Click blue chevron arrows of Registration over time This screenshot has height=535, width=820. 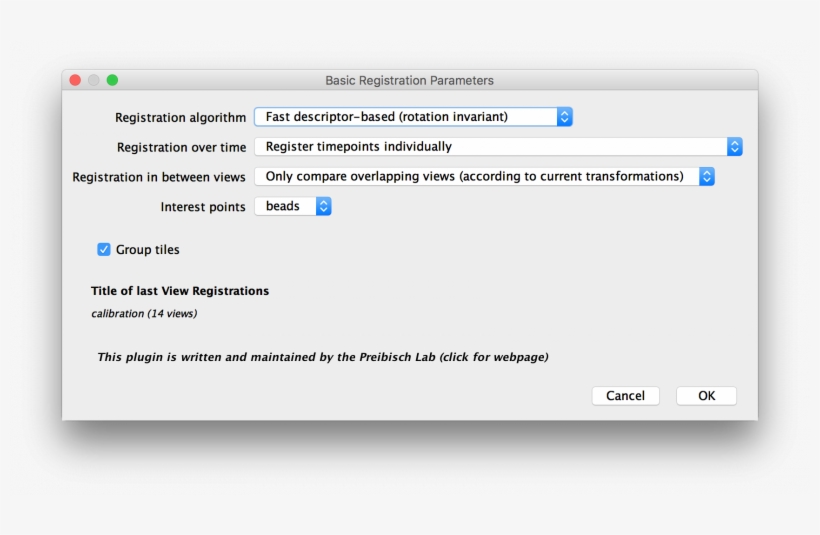734,147
